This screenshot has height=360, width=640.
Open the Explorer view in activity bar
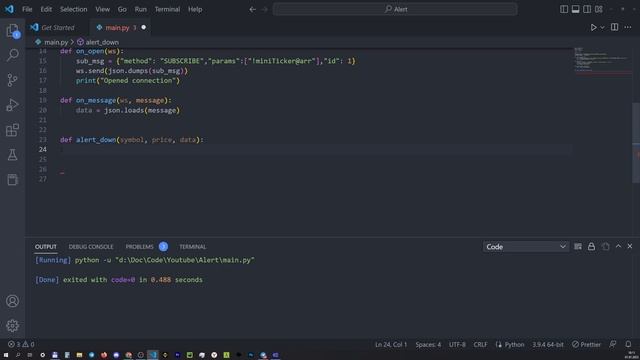click(x=12, y=31)
